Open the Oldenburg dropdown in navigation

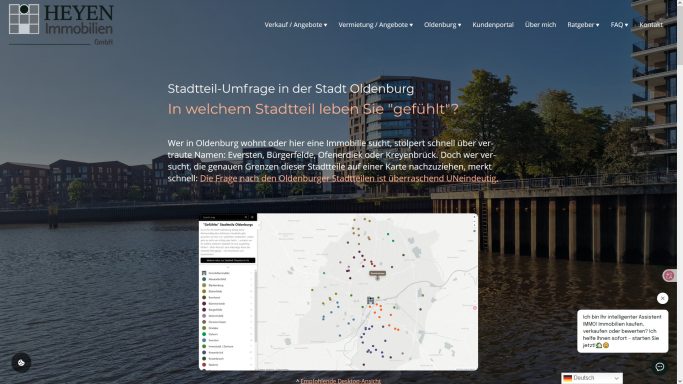coord(443,25)
